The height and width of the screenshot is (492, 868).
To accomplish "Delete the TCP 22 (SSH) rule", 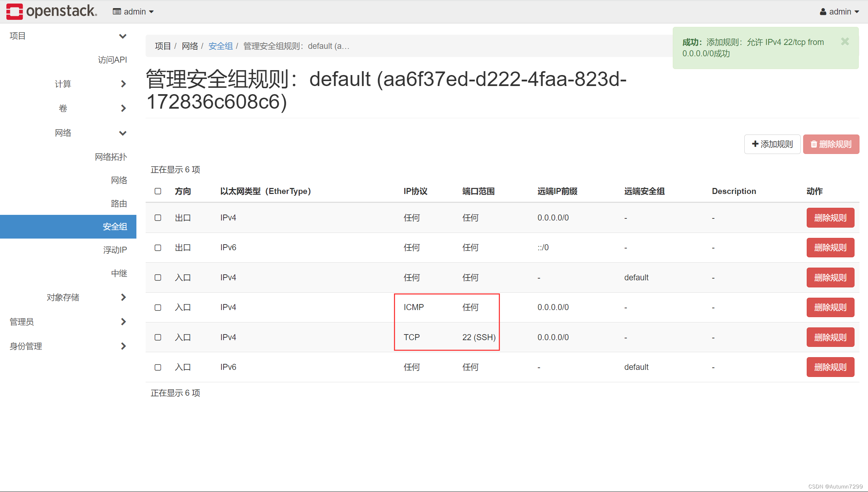I will 830,337.
